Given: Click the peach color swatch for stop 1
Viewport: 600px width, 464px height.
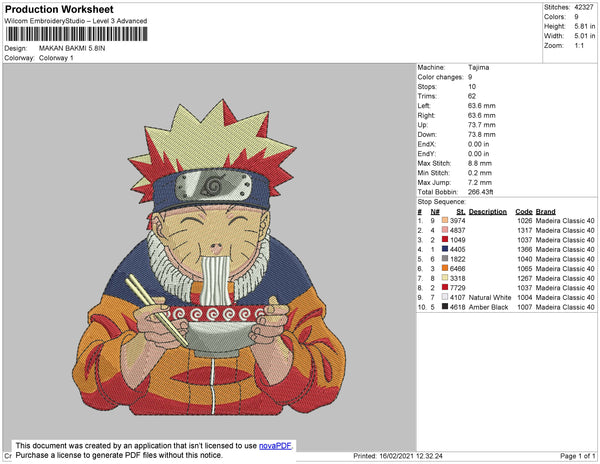Looking at the screenshot, I should pyautogui.click(x=445, y=220).
